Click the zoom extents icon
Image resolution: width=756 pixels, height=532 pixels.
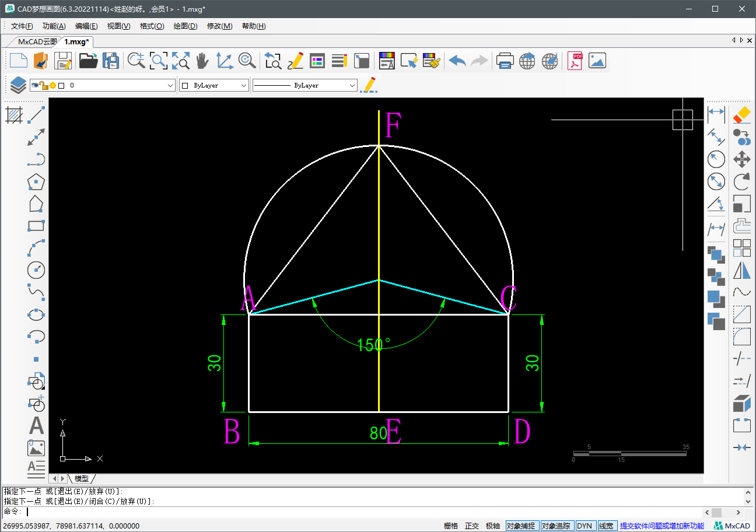point(180,61)
